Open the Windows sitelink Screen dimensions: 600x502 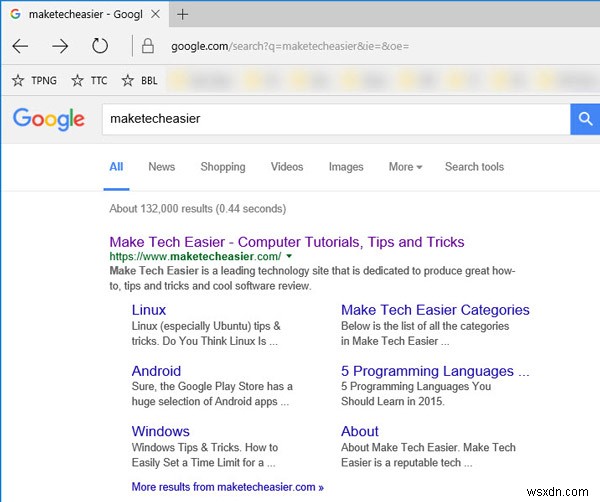point(160,431)
